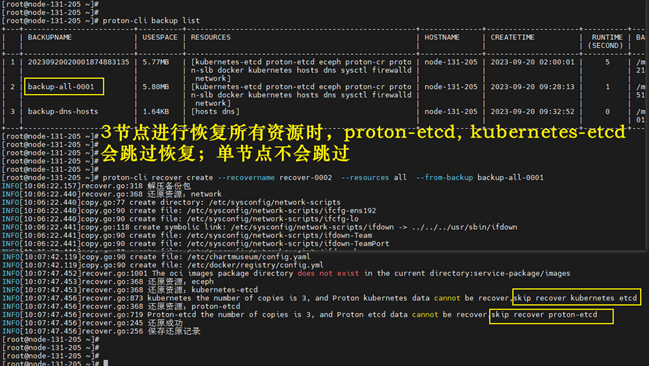Click the red 'does not exist' text
The image size is (649, 366).
click(328, 274)
